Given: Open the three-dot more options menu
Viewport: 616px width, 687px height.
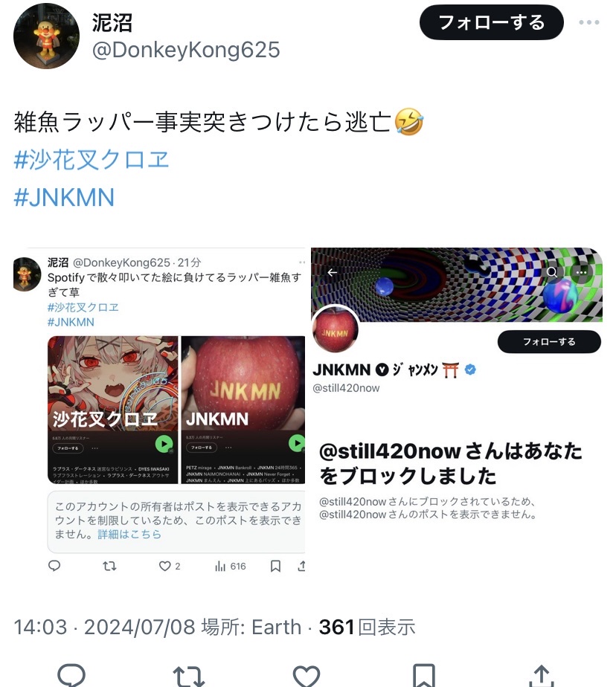Looking at the screenshot, I should 588,22.
